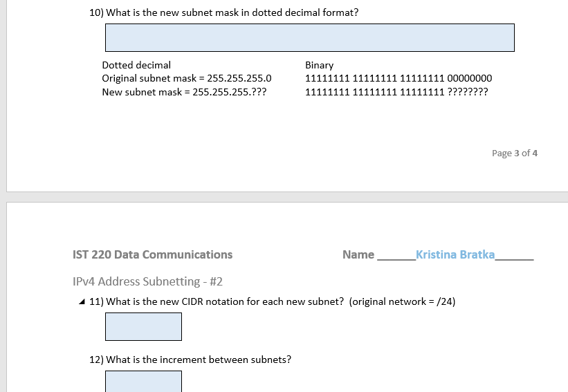
Task: Click the 'Page 3 of 4' footer text
Action: [515, 153]
